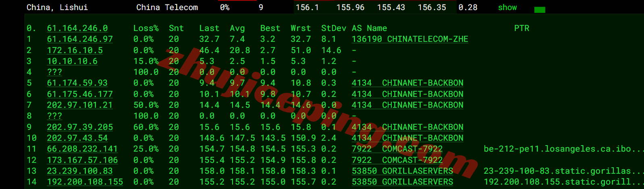Open IP link 173.167.57.106
This screenshot has width=644, height=189.
[x=82, y=160]
